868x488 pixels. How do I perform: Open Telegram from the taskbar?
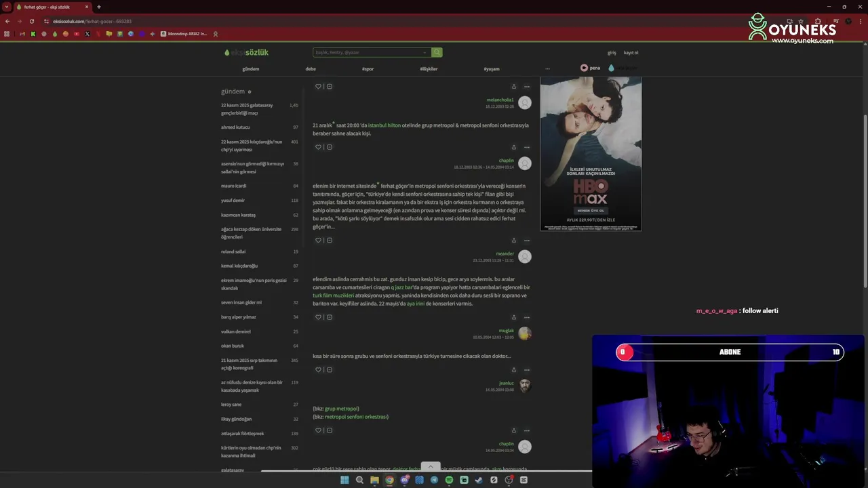click(435, 480)
